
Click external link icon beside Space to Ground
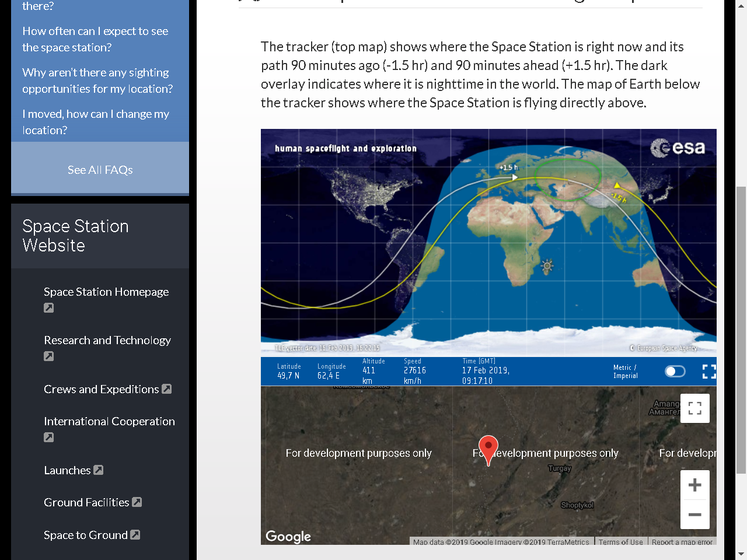click(135, 534)
